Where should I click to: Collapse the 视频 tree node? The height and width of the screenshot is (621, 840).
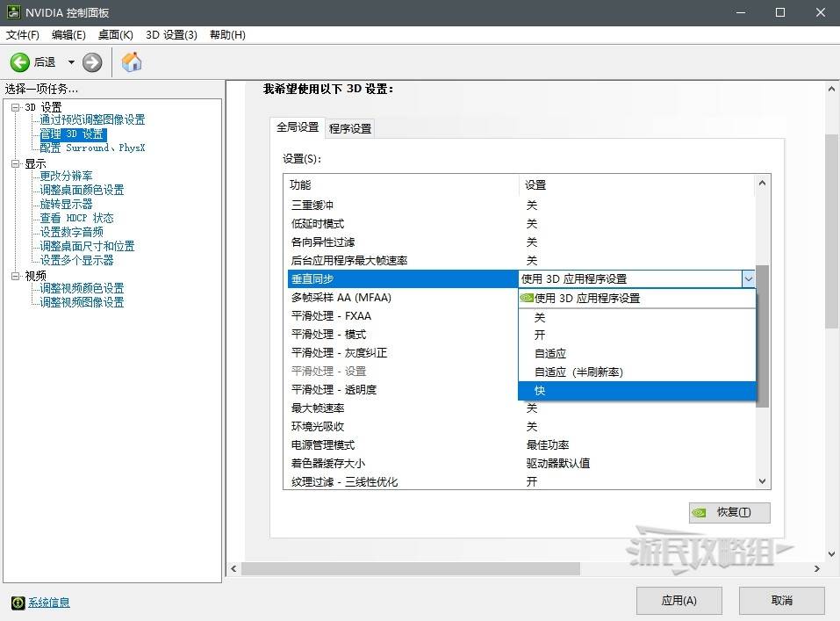point(15,276)
